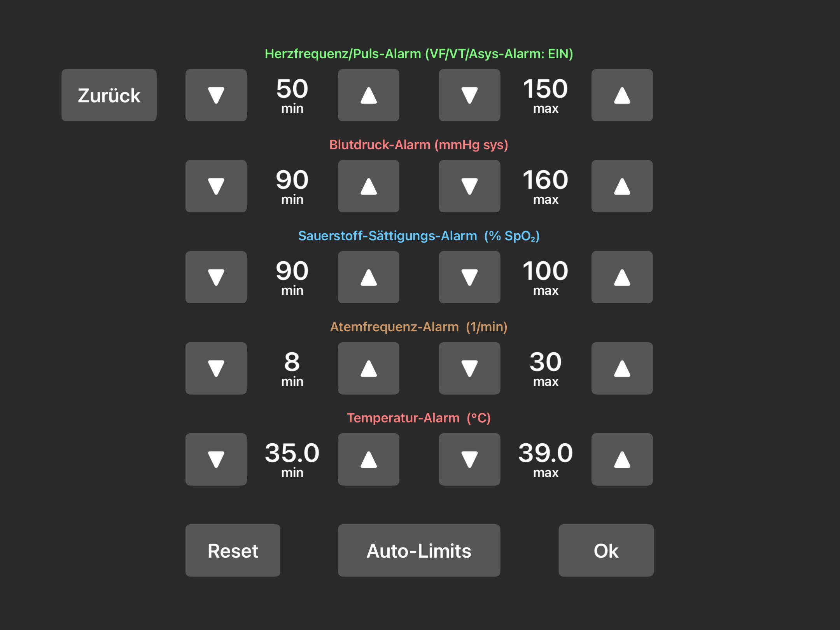Raise heart rate maximum limit of 150

coord(622,95)
